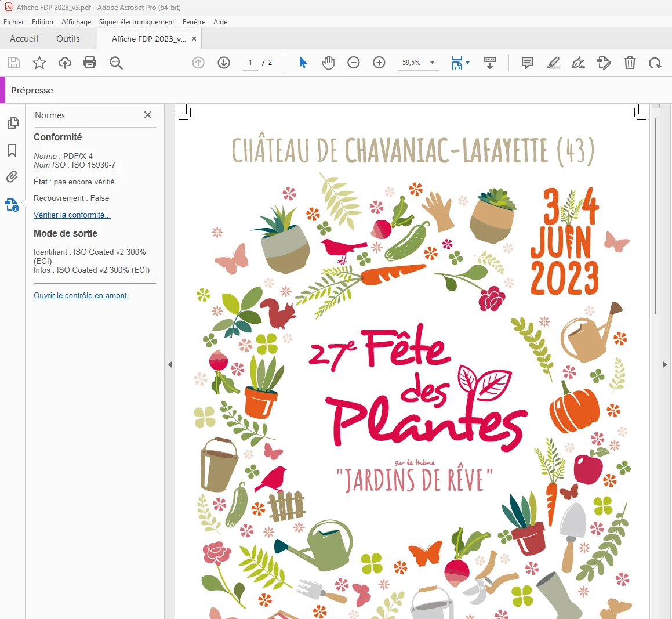Add document to starred with star icon
Image resolution: width=672 pixels, height=619 pixels.
pyautogui.click(x=39, y=63)
